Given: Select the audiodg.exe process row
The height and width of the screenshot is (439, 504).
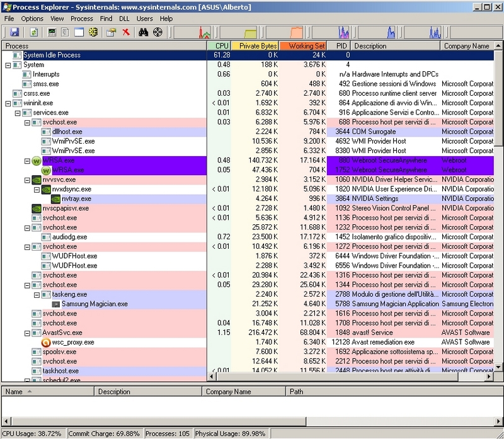Looking at the screenshot, I should pos(248,237).
